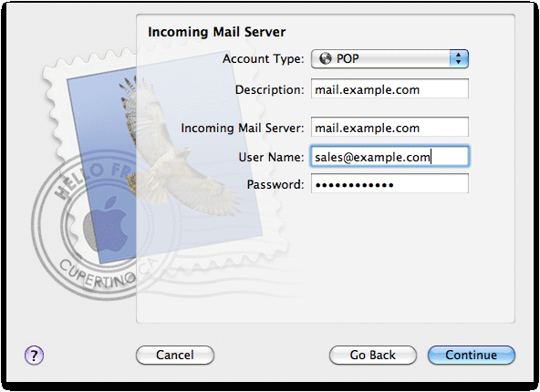The width and height of the screenshot is (540, 392).
Task: Click the Description label text
Action: pos(270,90)
